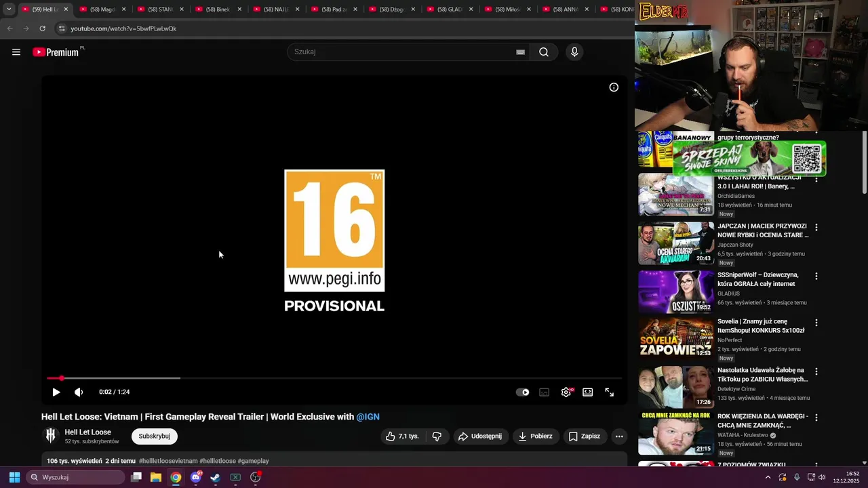Mute the video volume
868x488 pixels.
[79, 392]
